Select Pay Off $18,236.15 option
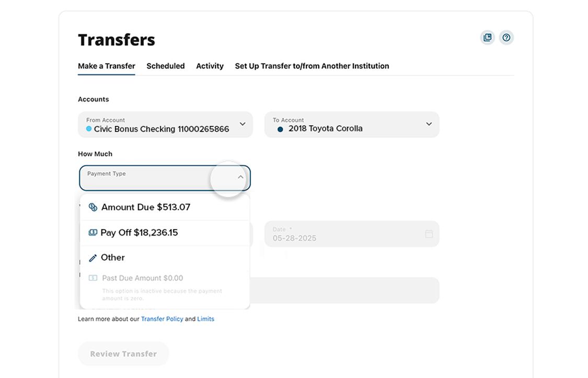 [165, 233]
